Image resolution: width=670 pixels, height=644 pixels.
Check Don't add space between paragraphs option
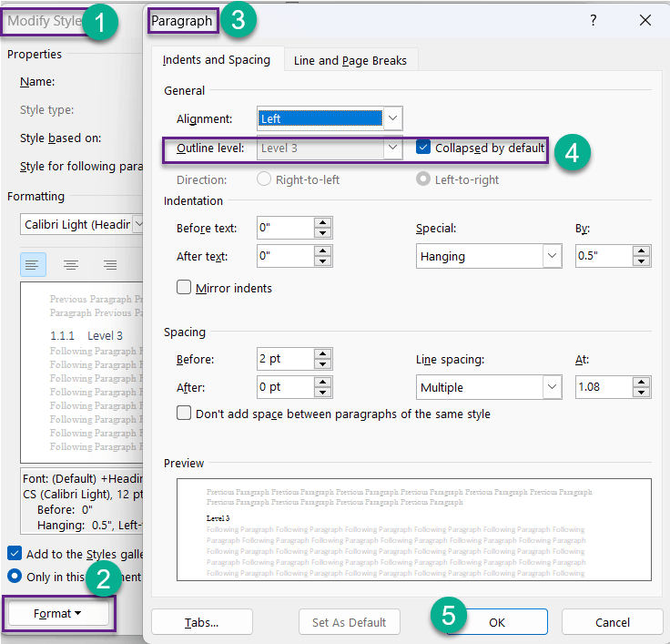(x=184, y=413)
